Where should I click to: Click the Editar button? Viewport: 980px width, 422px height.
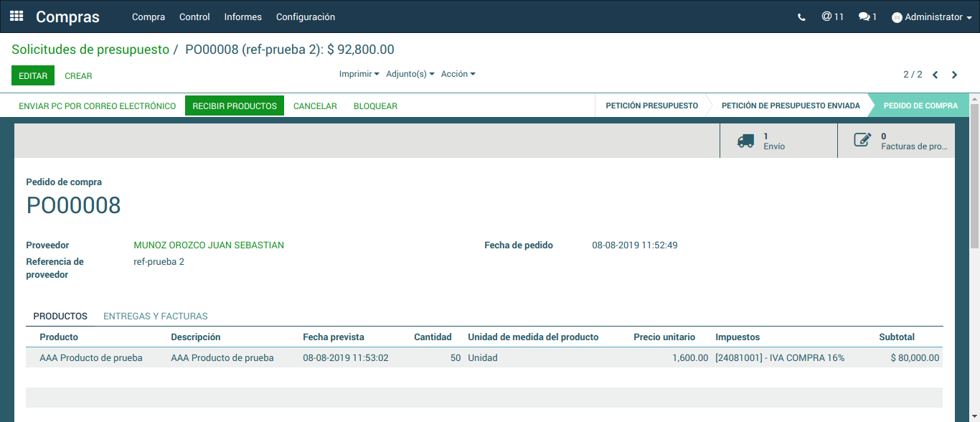click(x=33, y=75)
